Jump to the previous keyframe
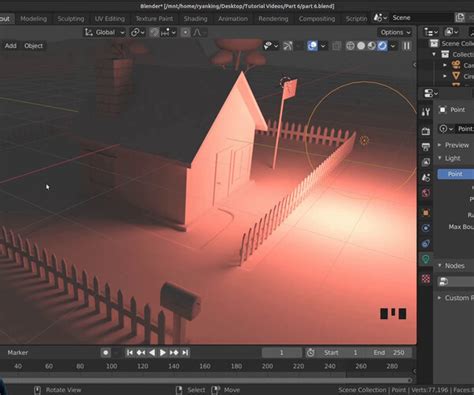This screenshot has height=395, width=474. pyautogui.click(x=141, y=352)
